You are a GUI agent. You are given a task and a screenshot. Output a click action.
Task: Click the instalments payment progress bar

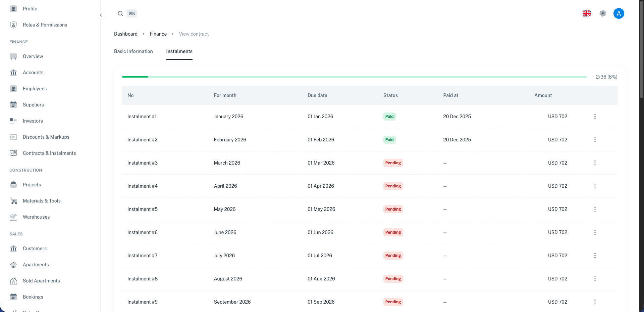pos(354,77)
